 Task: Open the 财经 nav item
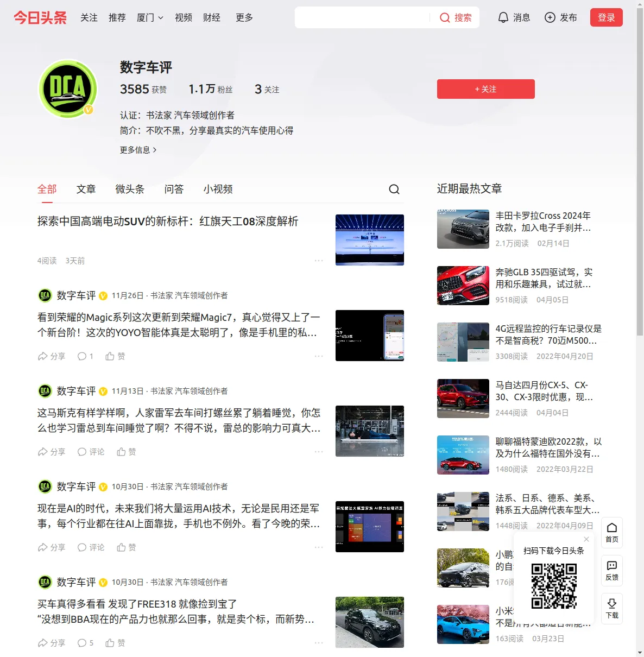click(212, 17)
